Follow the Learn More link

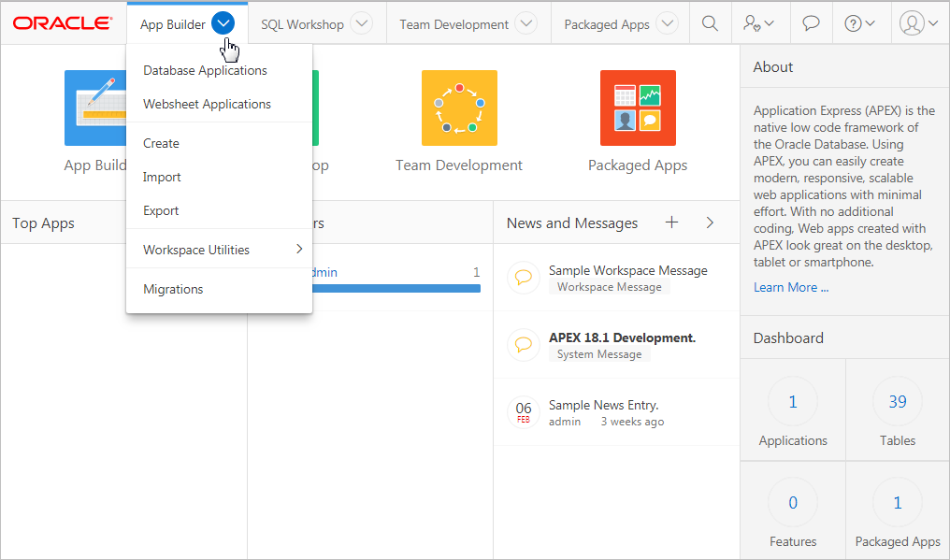click(791, 287)
